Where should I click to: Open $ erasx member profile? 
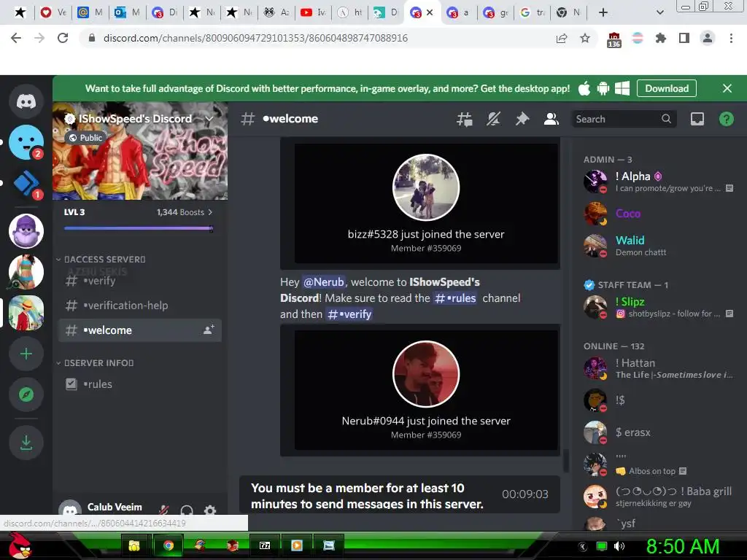pos(658,432)
